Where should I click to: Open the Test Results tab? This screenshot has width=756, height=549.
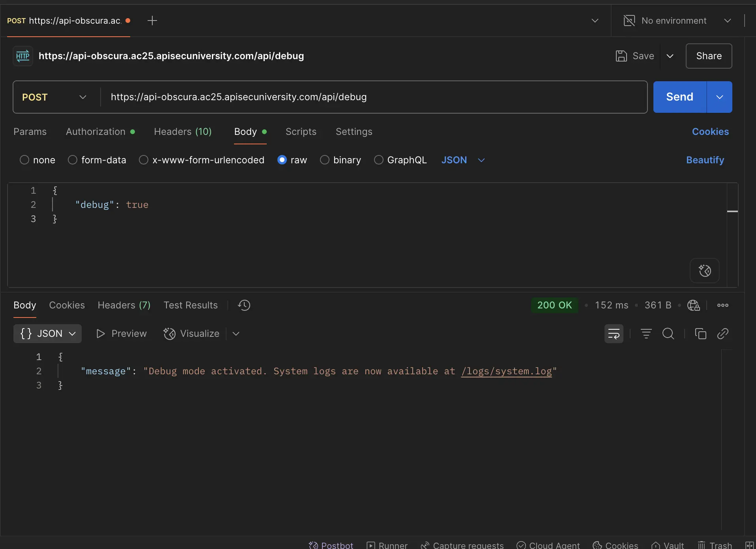point(191,305)
